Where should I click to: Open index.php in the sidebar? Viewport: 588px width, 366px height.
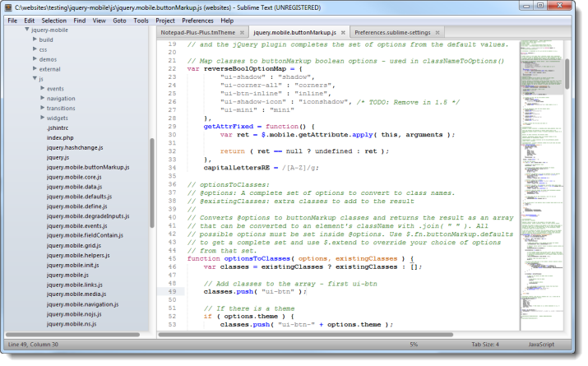coord(60,137)
